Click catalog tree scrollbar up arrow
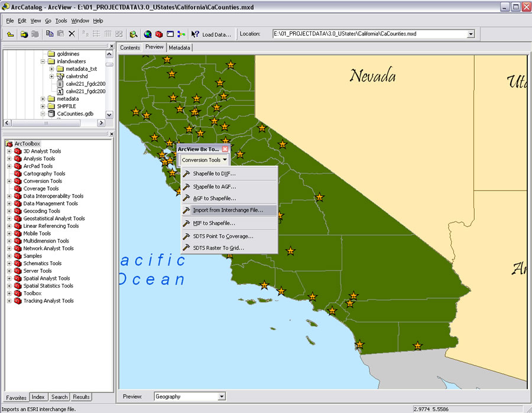 [109, 54]
